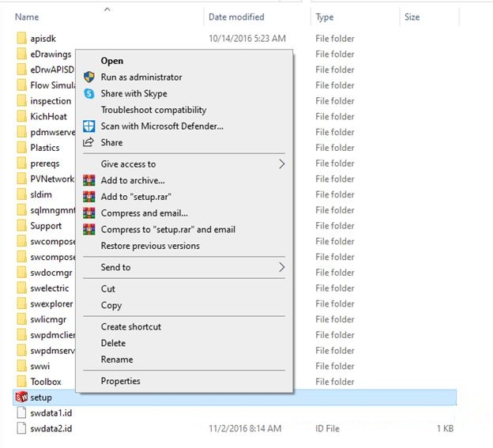Image resolution: width=493 pixels, height=448 pixels.
Task: Expand the Give access to submenu arrow
Action: (x=281, y=164)
